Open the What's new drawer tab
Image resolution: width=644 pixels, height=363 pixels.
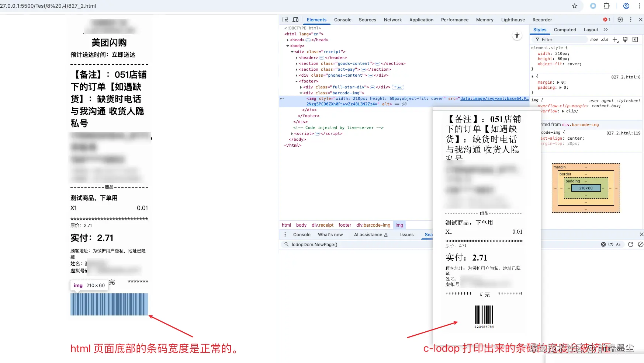pyautogui.click(x=330, y=235)
